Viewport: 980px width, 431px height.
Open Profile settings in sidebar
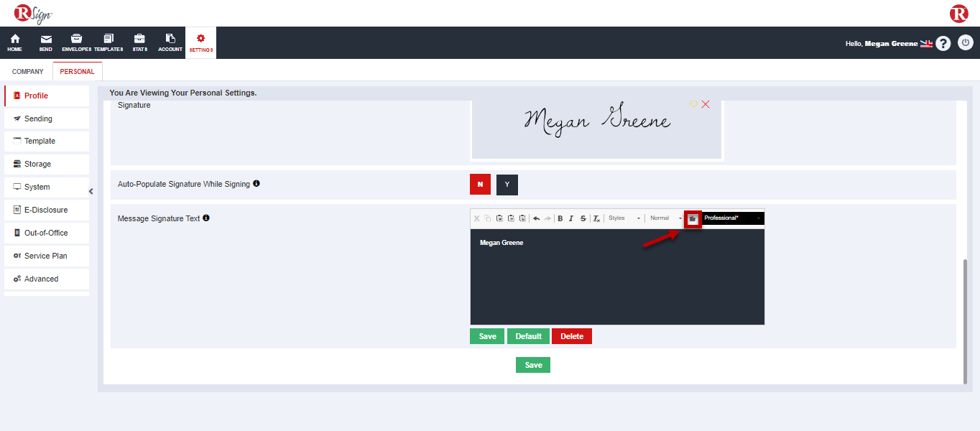[x=47, y=96]
